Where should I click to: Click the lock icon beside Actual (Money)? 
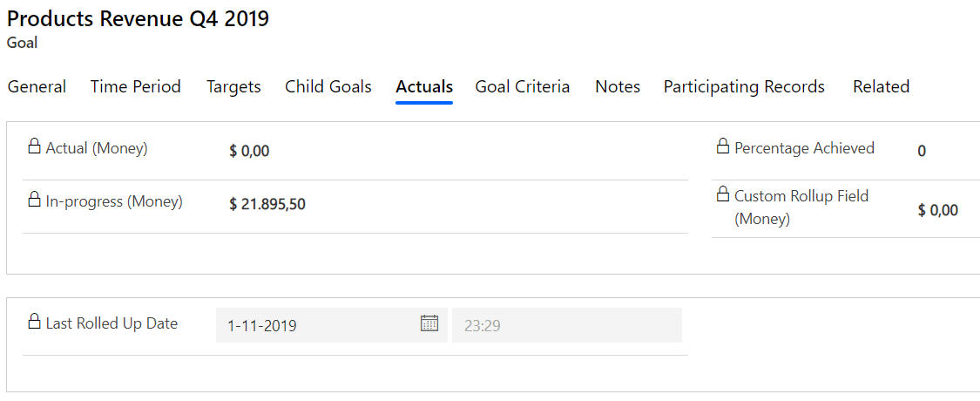[x=35, y=146]
